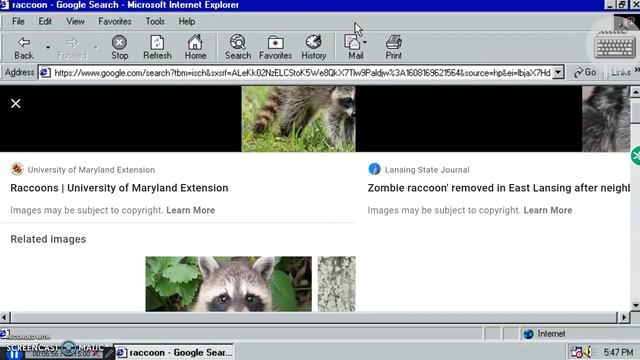
Task: Switch to the raccoon - Google Search taskbar button
Action: (174, 352)
